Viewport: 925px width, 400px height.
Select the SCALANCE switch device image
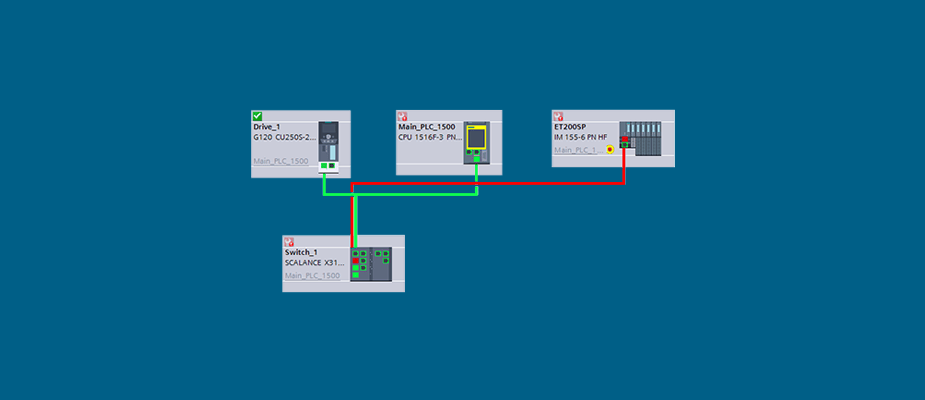click(x=371, y=264)
